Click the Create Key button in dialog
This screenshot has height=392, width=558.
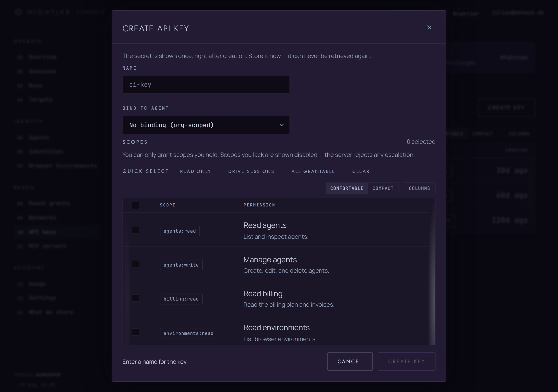tap(406, 361)
